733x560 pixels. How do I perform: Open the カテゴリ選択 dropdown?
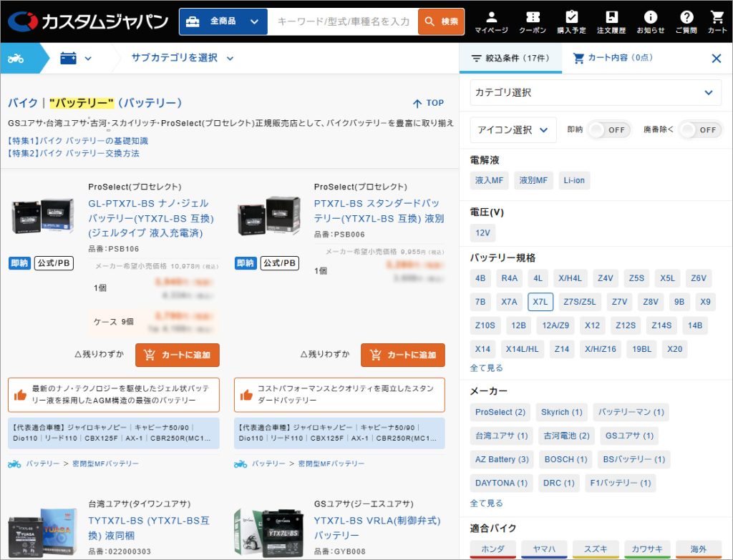point(596,92)
